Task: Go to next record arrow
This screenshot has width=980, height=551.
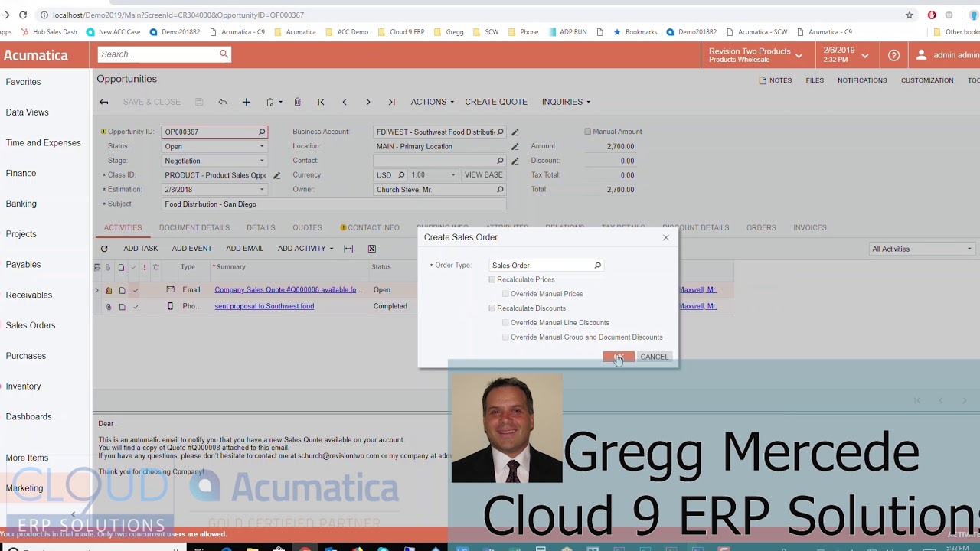Action: (368, 102)
